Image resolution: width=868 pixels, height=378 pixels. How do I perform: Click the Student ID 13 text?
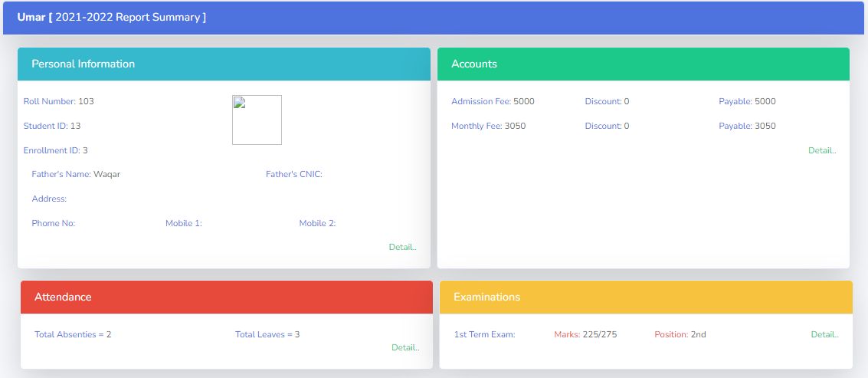(52, 126)
